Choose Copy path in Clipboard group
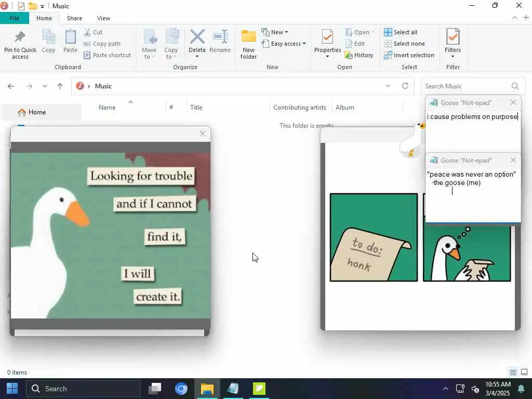532x399 pixels. click(102, 44)
